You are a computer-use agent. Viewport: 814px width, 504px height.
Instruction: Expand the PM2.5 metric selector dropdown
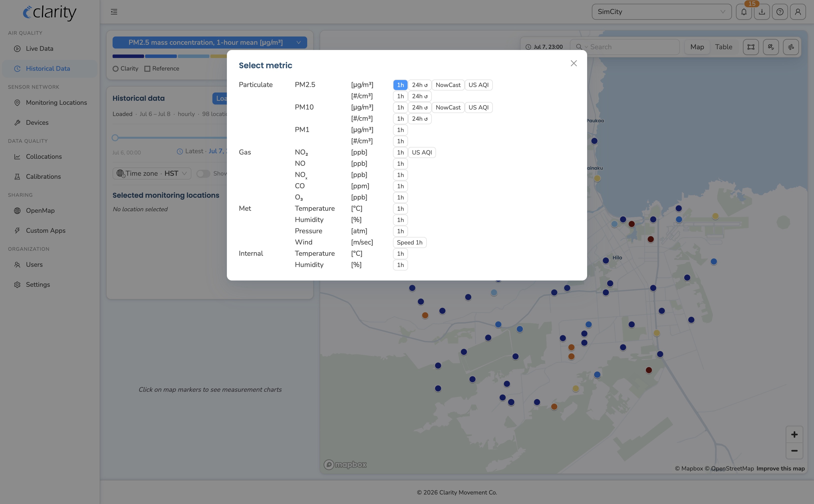pyautogui.click(x=210, y=43)
